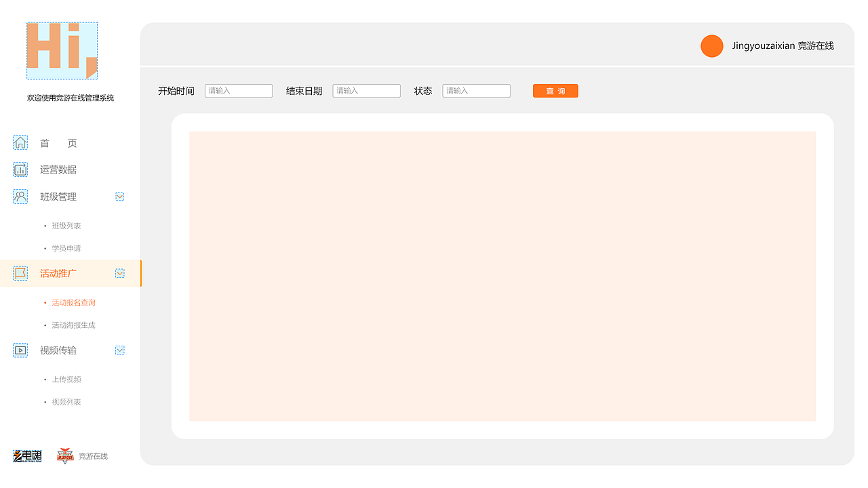Click the 查询 query button
Image resolution: width=868 pixels, height=488 pixels.
click(555, 90)
